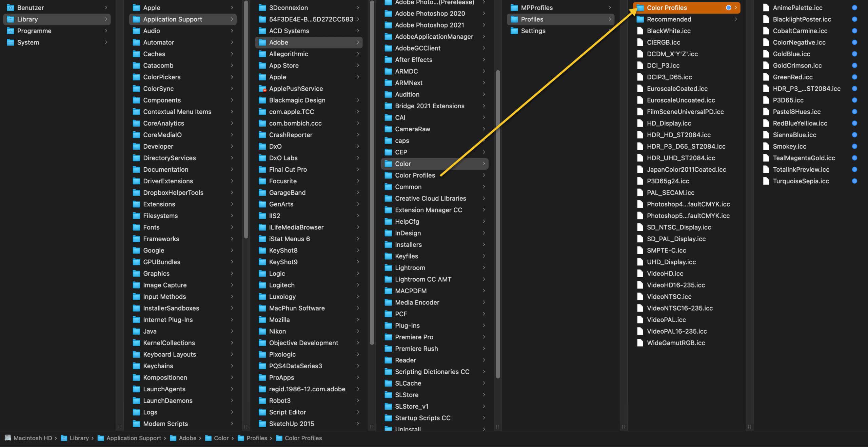Screen dimensions: 868x447
Task: Select the Premiere Pro folder
Action: [414, 337]
